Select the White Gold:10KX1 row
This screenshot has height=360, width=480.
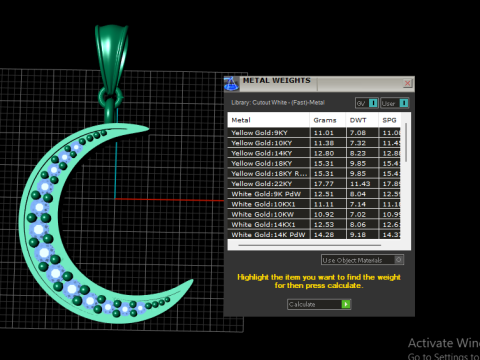pyautogui.click(x=314, y=204)
